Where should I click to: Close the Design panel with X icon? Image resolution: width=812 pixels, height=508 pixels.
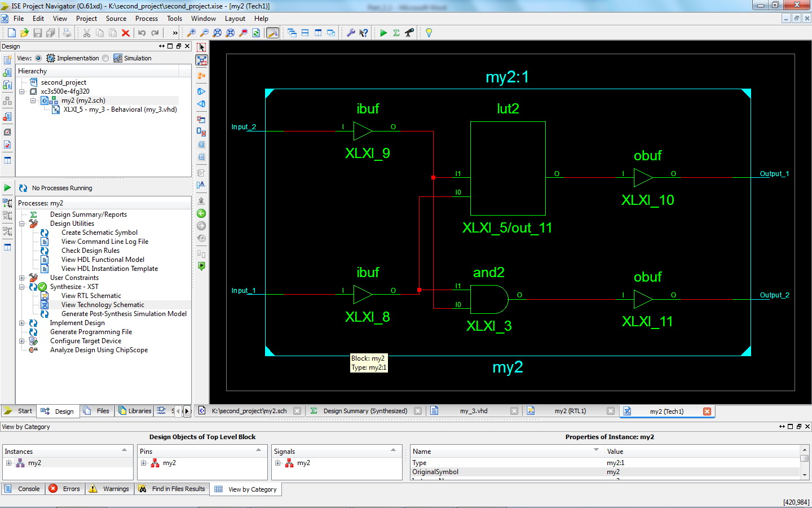coord(187,46)
